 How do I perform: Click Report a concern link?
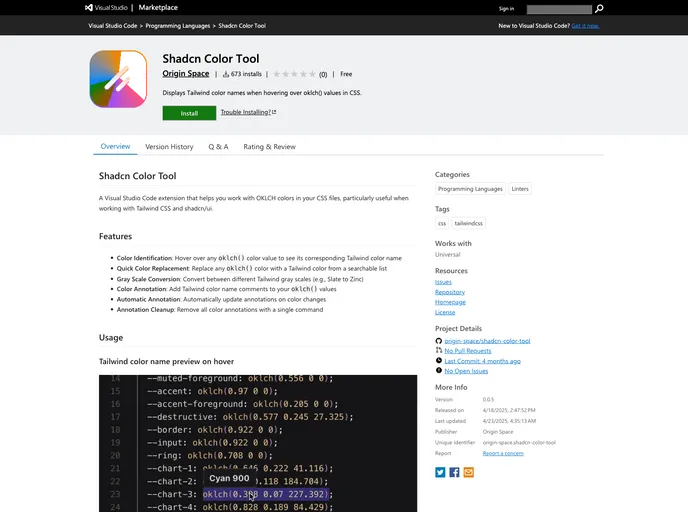[503, 453]
